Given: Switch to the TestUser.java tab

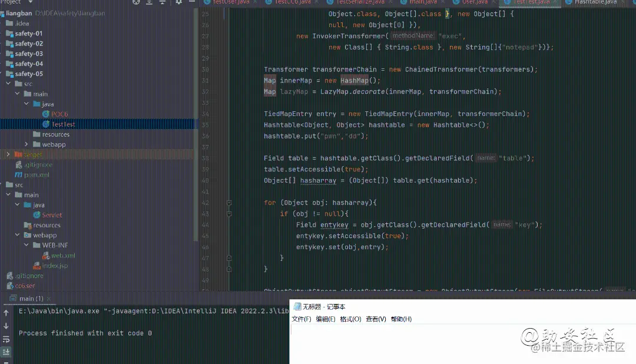Looking at the screenshot, I should [x=231, y=2].
